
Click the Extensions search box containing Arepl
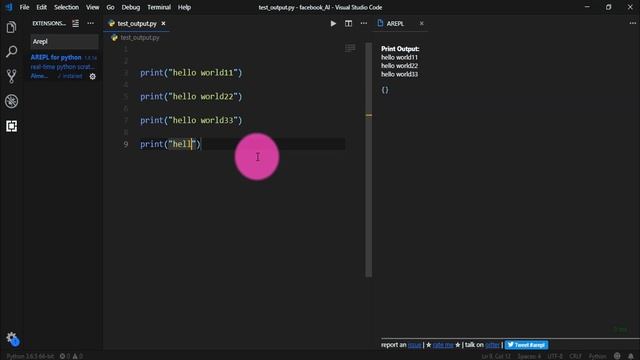tap(64, 42)
